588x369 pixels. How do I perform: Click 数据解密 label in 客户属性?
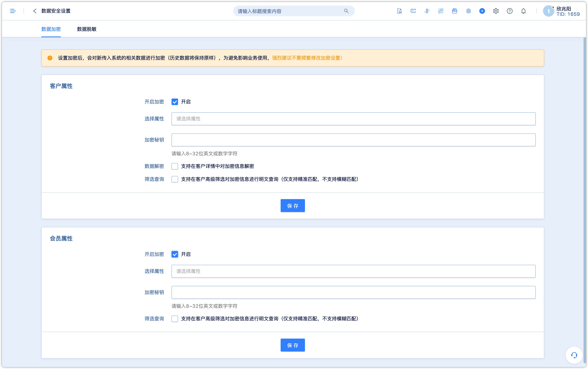click(x=154, y=166)
